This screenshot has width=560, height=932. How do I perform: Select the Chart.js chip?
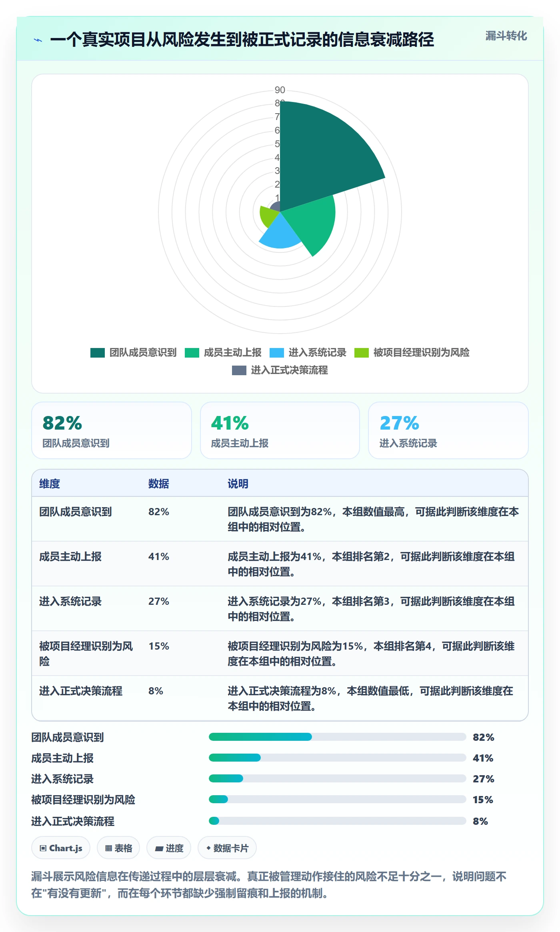61,848
